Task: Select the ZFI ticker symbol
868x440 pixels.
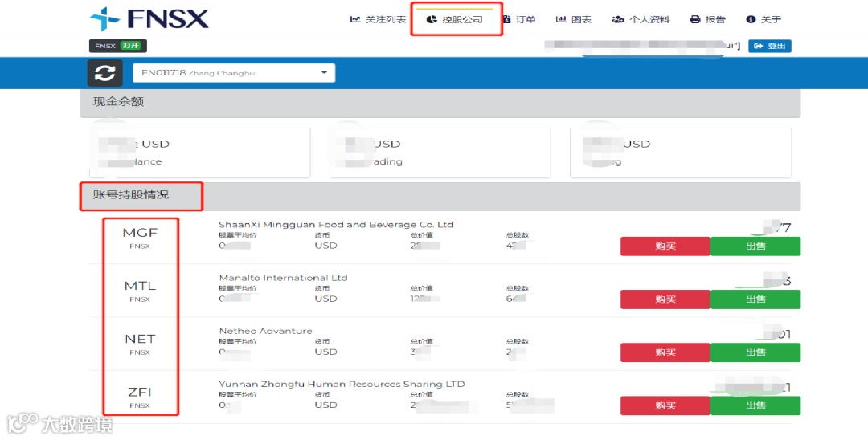Action: (x=140, y=392)
